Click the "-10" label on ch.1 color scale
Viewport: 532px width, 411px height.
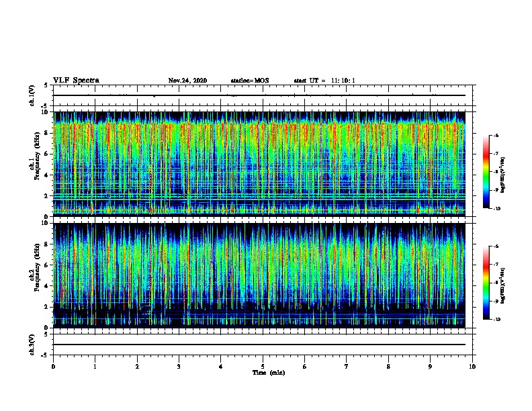click(496, 209)
